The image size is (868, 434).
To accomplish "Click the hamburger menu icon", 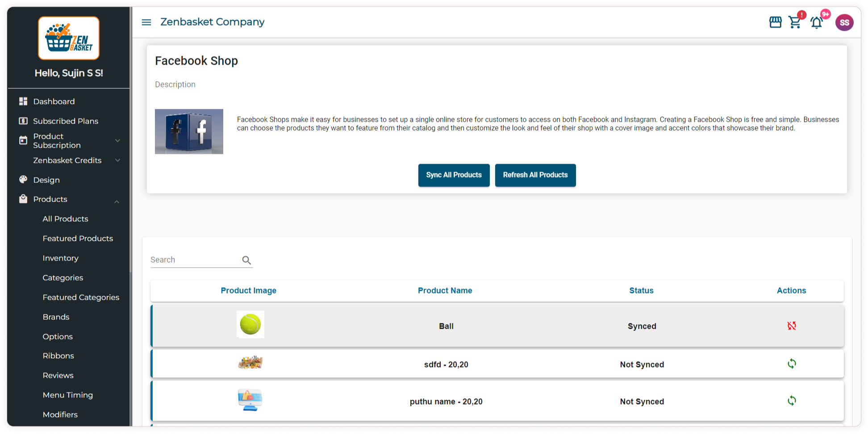I will point(146,22).
